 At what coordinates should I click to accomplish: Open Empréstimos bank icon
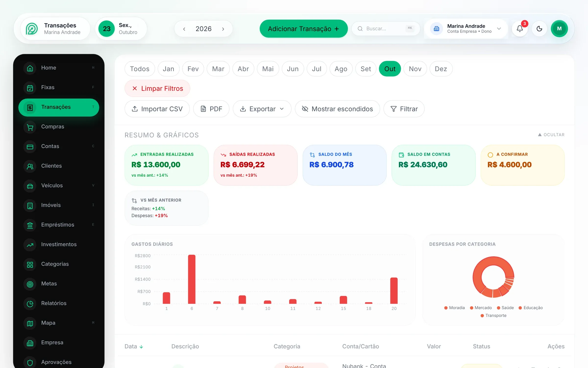(30, 225)
